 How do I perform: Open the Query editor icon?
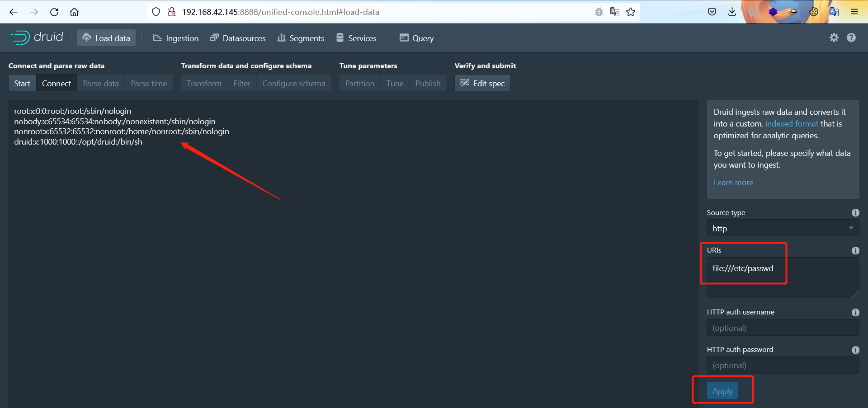[x=404, y=38]
